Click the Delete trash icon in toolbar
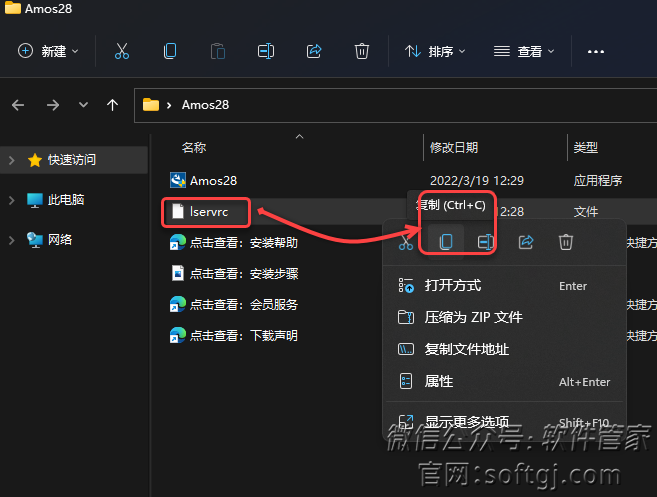 362,51
